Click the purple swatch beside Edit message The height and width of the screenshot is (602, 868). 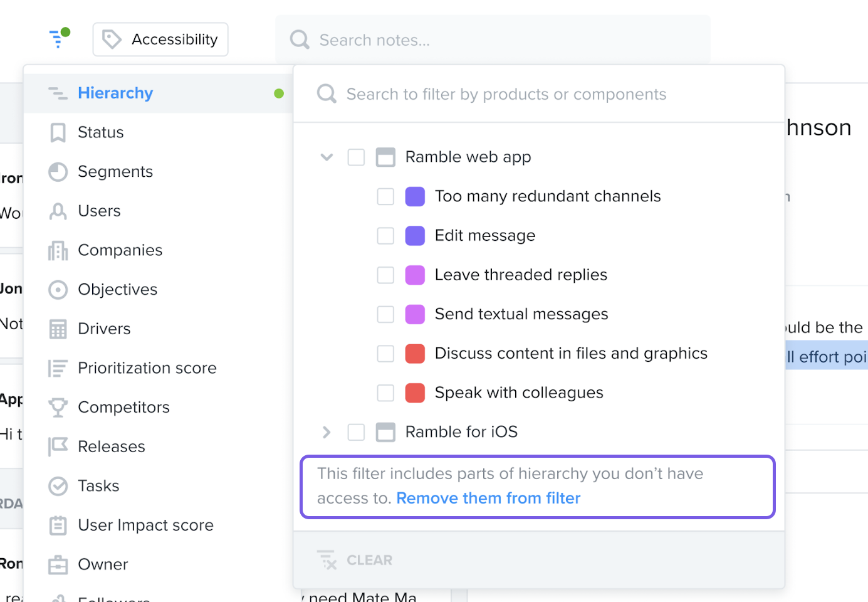415,236
